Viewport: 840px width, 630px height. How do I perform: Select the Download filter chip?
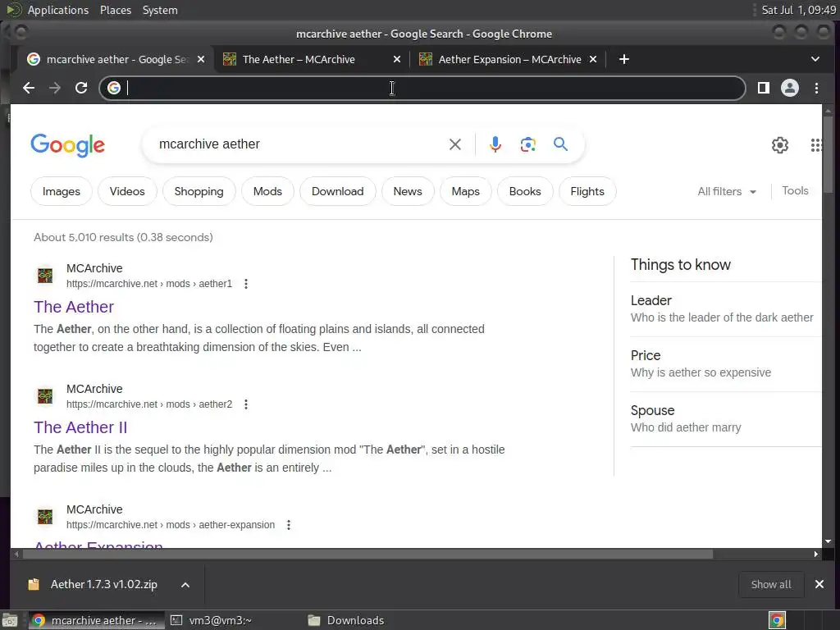337,191
